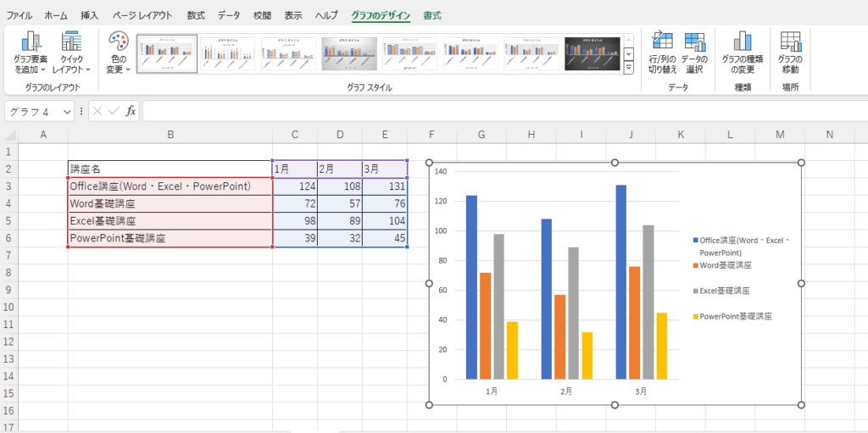Click the cell with value 45
This screenshot has height=433, width=868.
(385, 238)
